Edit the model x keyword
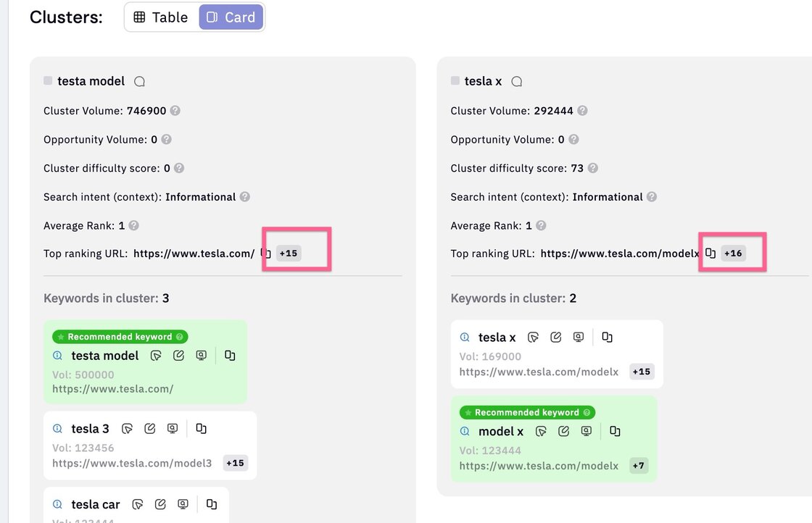812x523 pixels. (563, 431)
